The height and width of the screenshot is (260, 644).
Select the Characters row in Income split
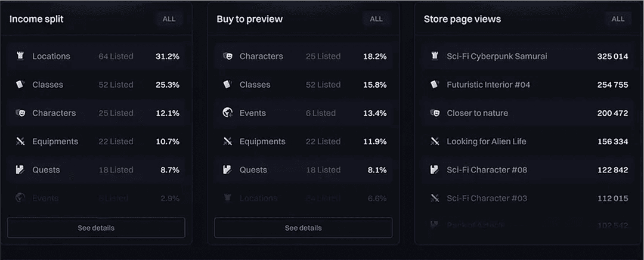pyautogui.click(x=96, y=113)
